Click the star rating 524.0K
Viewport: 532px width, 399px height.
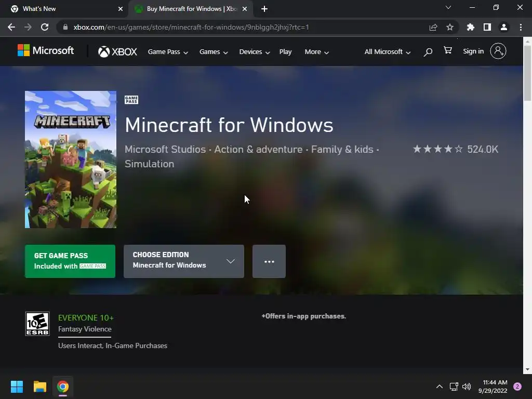click(455, 149)
